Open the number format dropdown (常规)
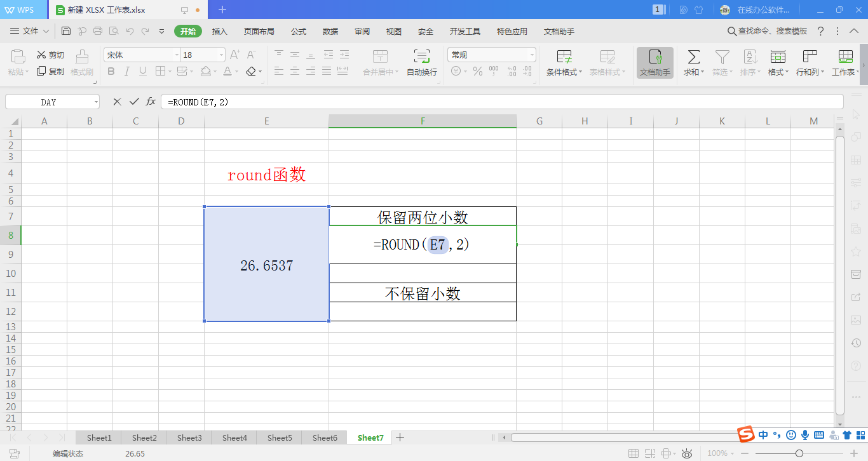Image resolution: width=868 pixels, height=461 pixels. click(x=532, y=55)
